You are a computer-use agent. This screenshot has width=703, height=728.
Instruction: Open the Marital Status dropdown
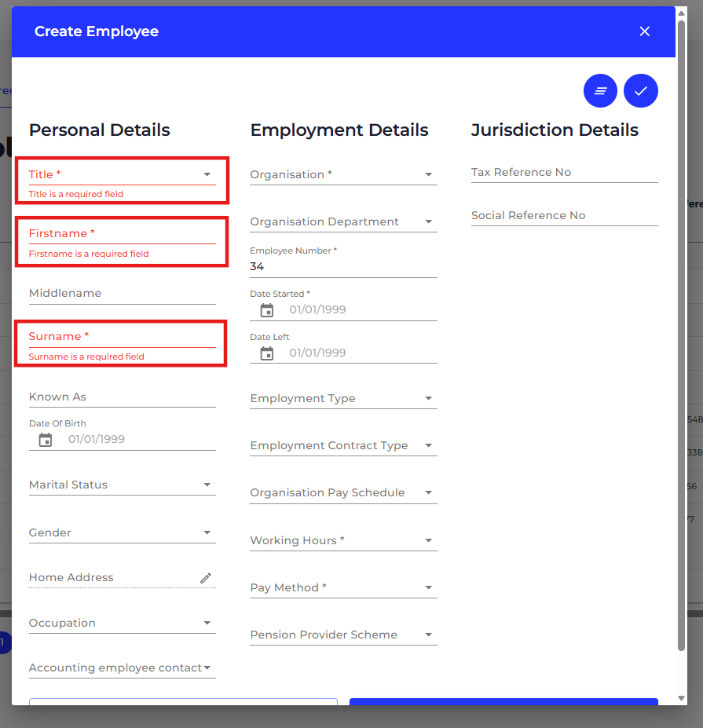coord(123,485)
